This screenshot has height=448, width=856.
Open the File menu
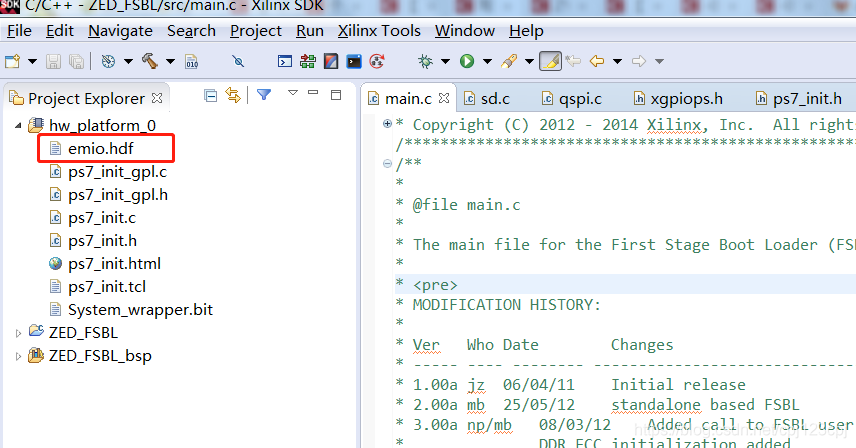(19, 31)
